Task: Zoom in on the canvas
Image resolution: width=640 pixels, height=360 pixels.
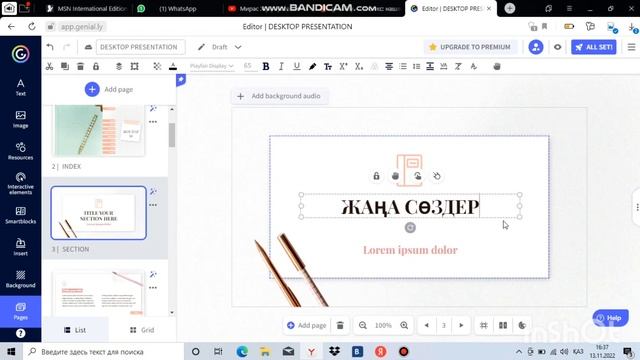Action: pos(404,325)
